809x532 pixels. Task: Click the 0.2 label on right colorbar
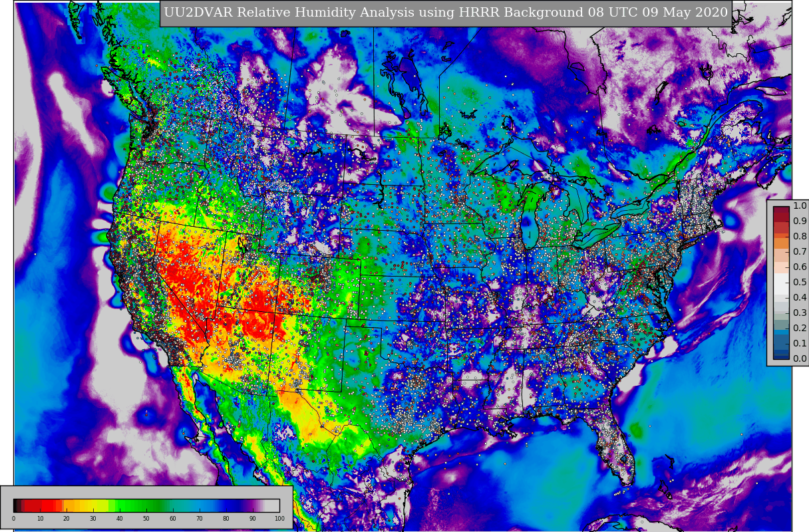click(800, 329)
